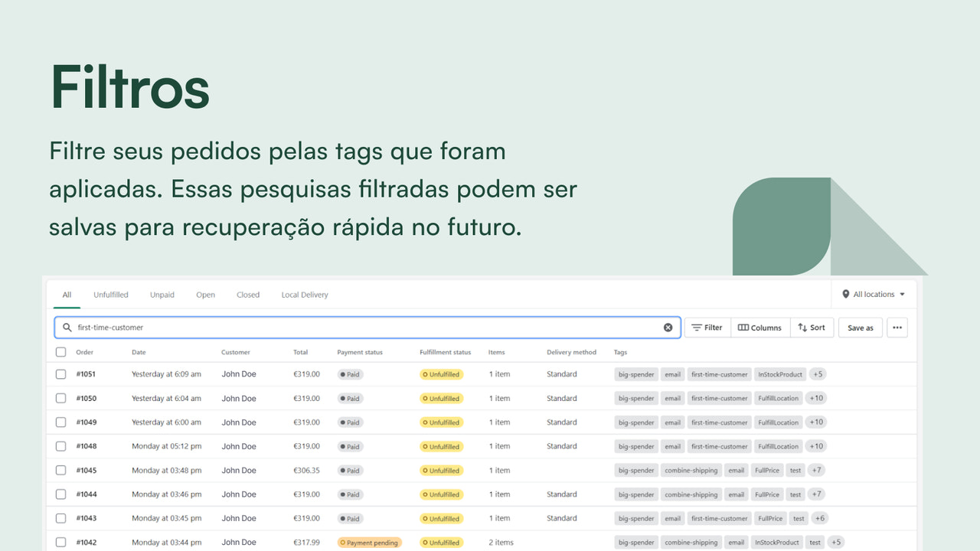The height and width of the screenshot is (551, 980).
Task: Click the email tag on order #1050
Action: [x=672, y=398]
